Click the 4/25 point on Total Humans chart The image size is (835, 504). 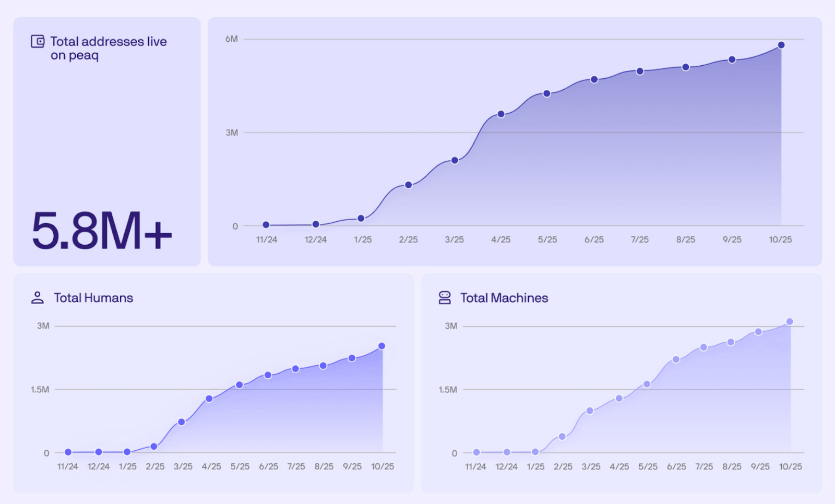pos(209,399)
